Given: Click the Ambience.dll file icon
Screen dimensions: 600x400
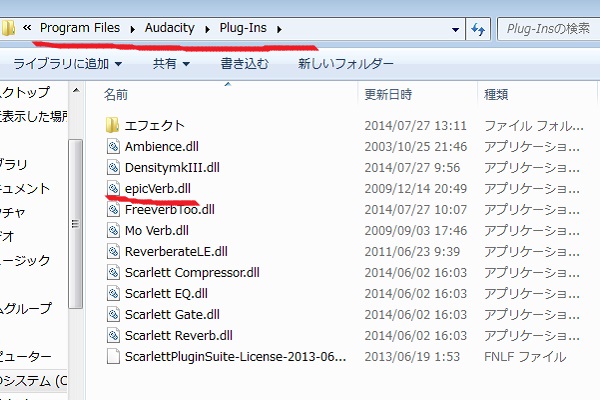Looking at the screenshot, I should (x=113, y=146).
